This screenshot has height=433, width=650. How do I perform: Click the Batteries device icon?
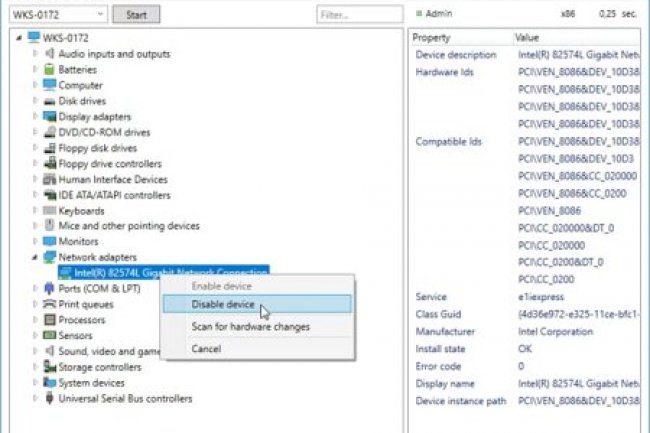[x=49, y=70]
